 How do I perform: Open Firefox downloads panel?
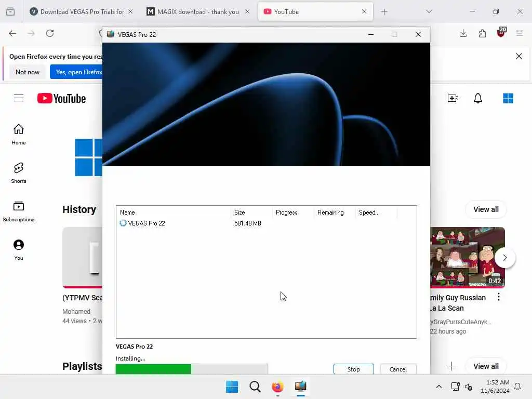(x=463, y=33)
